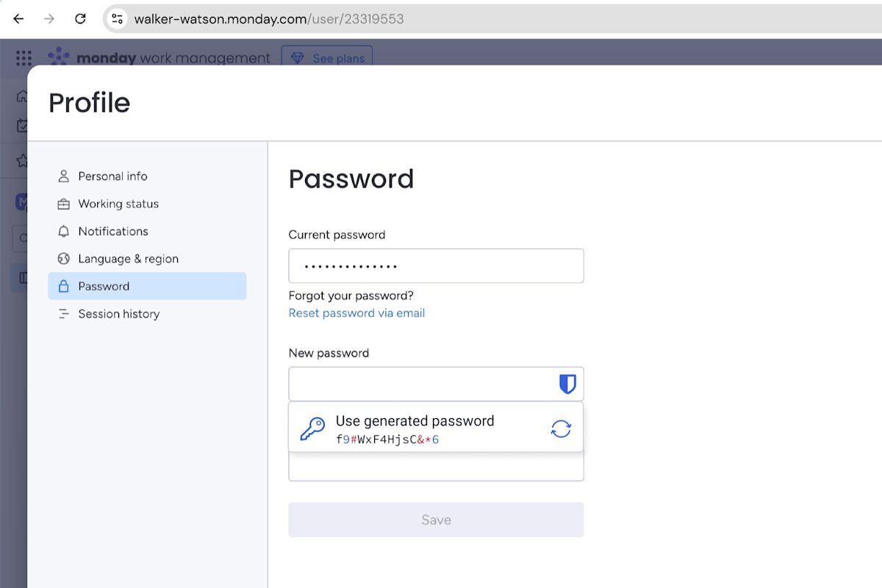View Session history
This screenshot has width=882, height=588.
[118, 314]
